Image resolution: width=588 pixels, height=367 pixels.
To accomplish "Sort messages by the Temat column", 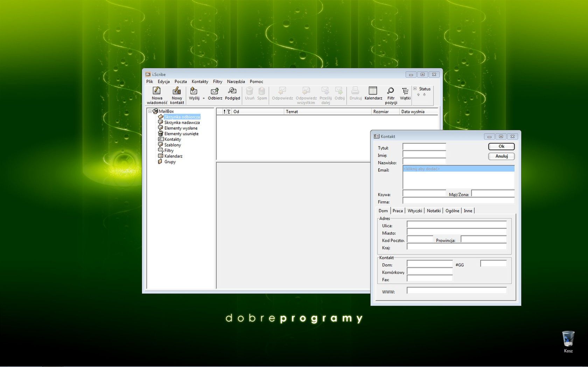I will coord(328,112).
